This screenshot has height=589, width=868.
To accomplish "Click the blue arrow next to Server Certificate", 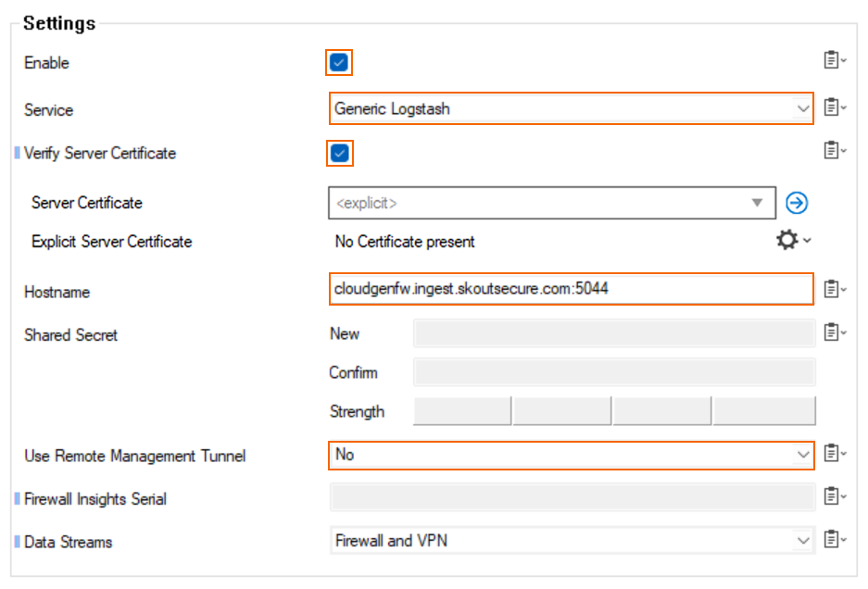I will tap(797, 203).
